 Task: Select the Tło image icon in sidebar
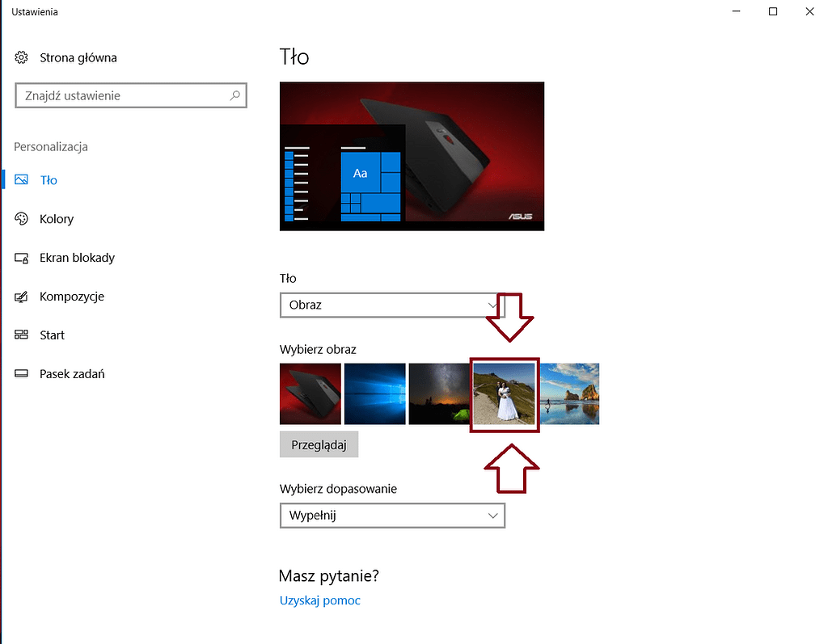click(x=21, y=179)
